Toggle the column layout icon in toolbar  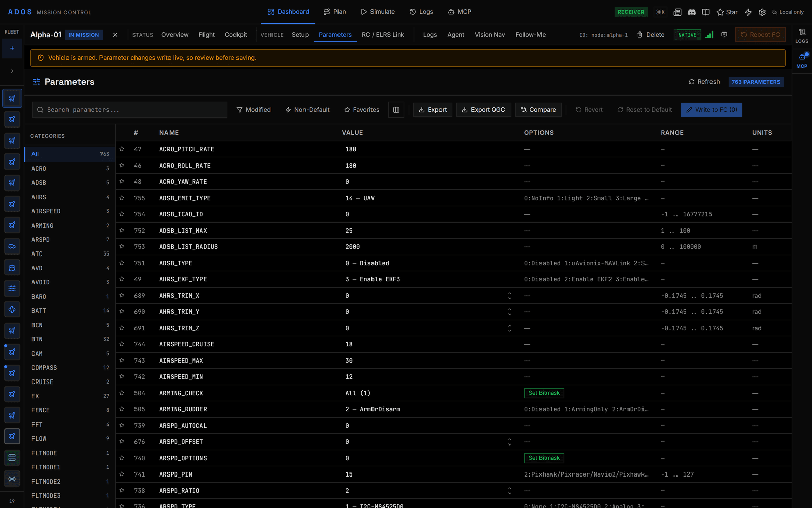click(x=396, y=110)
